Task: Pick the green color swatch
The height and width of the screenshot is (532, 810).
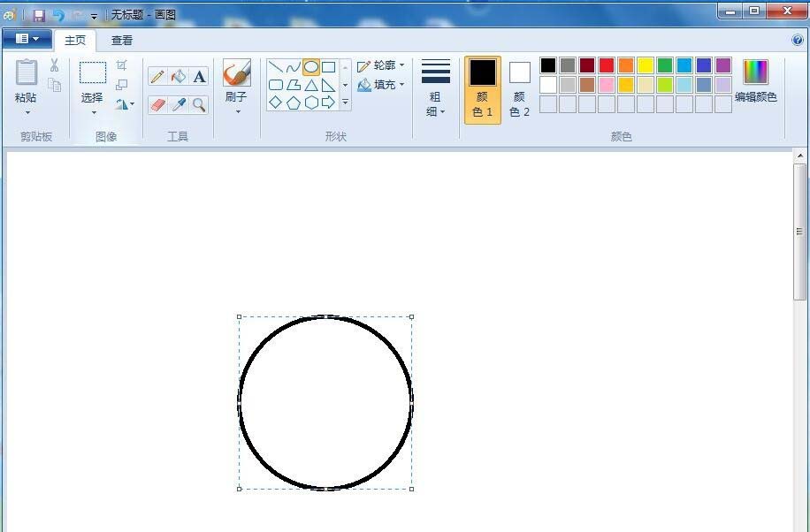Action: [x=665, y=65]
